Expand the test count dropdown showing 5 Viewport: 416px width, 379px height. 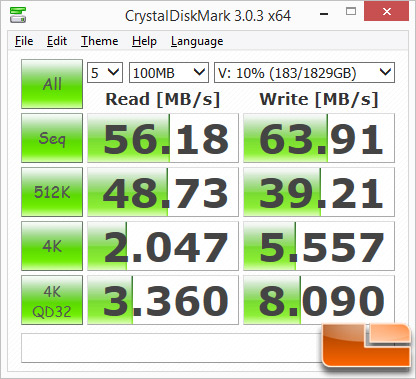pyautogui.click(x=105, y=72)
